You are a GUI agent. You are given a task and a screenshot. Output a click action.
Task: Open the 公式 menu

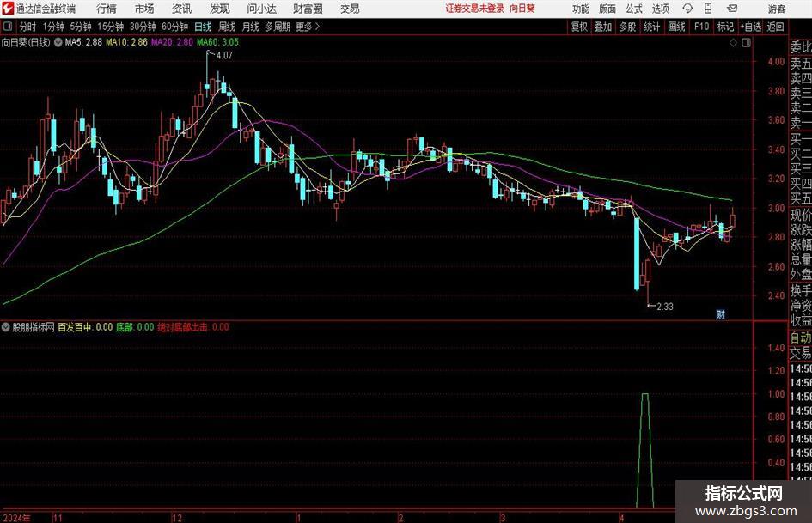coord(634,9)
